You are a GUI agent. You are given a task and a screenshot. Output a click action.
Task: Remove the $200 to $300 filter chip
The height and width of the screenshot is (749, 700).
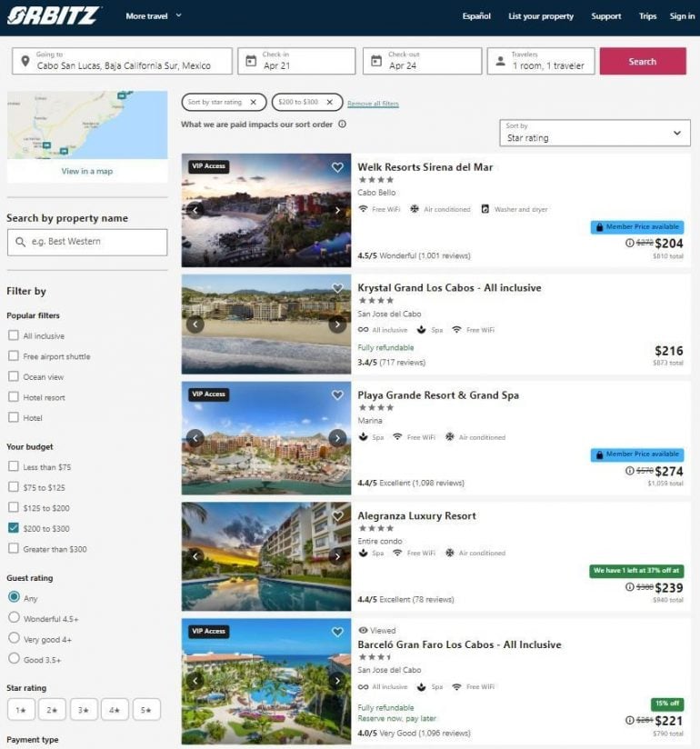click(x=330, y=102)
